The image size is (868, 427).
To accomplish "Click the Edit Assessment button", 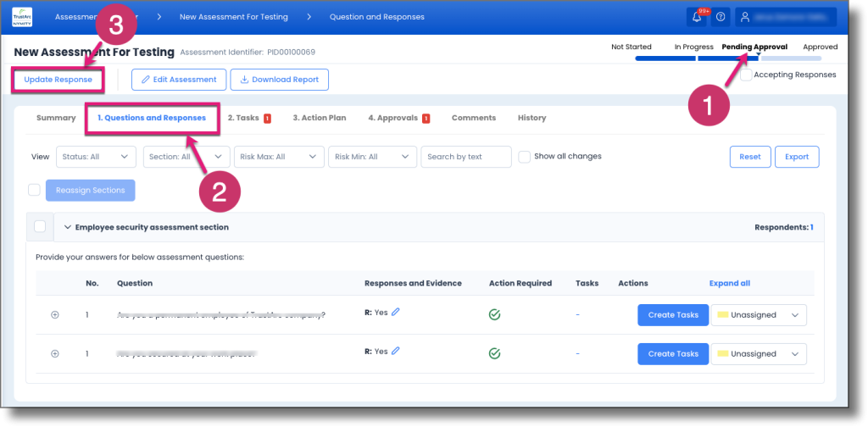I will (179, 80).
